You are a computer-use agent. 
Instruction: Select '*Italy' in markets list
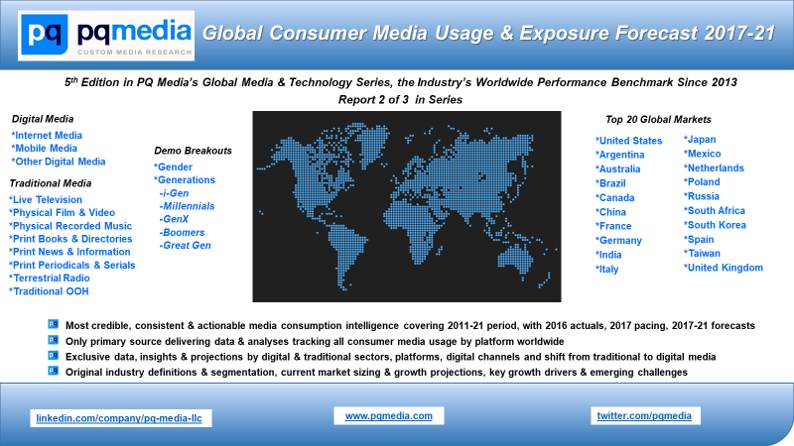tap(607, 269)
